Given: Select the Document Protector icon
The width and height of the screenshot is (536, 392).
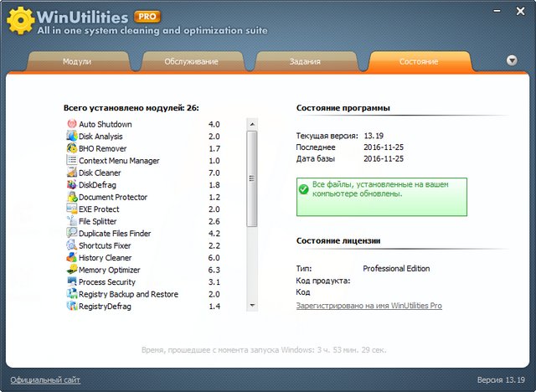Looking at the screenshot, I should click(71, 197).
